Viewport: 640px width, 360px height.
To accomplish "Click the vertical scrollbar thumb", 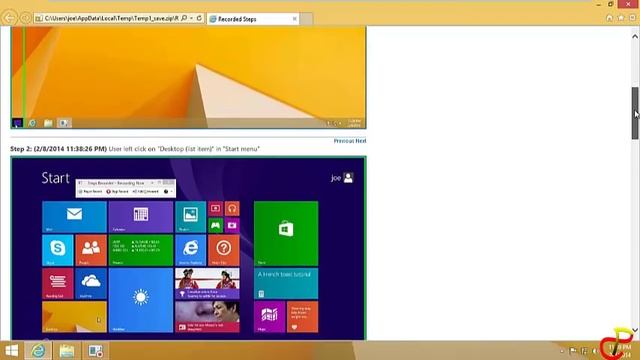I will [x=635, y=113].
